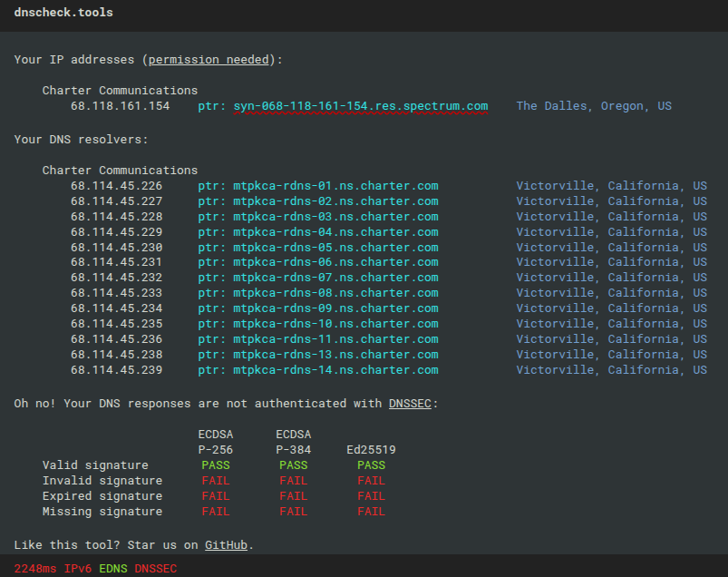Viewport: 728px width, 577px height.
Task: Click Victorville location of 68.114.45.226 row
Action: point(611,186)
